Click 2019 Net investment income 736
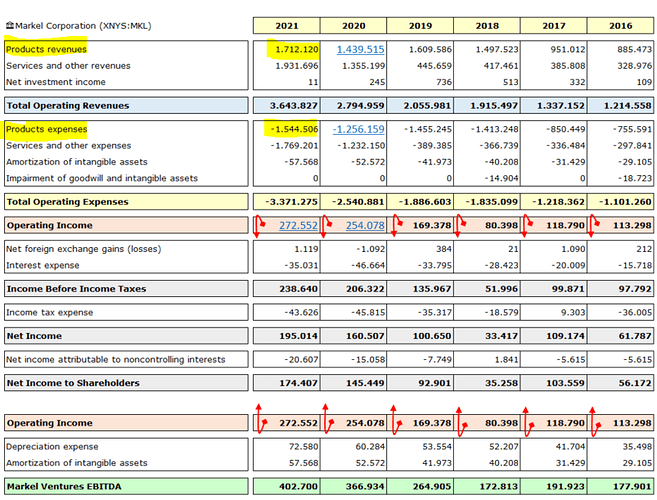The width and height of the screenshot is (657, 500). click(444, 82)
